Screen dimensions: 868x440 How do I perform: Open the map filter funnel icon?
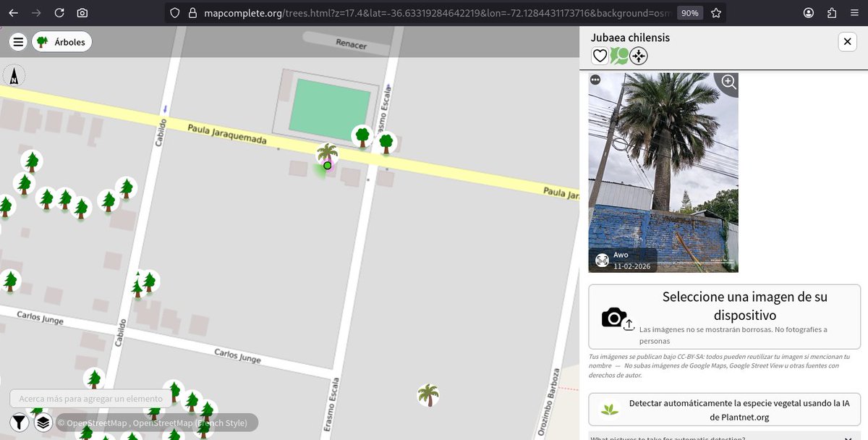click(x=20, y=423)
